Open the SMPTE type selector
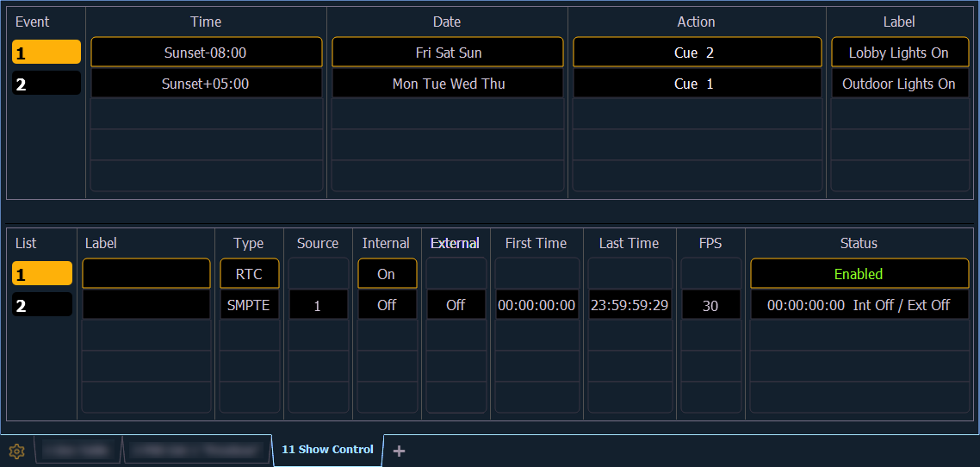Screen dimensions: 980x467 [x=249, y=305]
